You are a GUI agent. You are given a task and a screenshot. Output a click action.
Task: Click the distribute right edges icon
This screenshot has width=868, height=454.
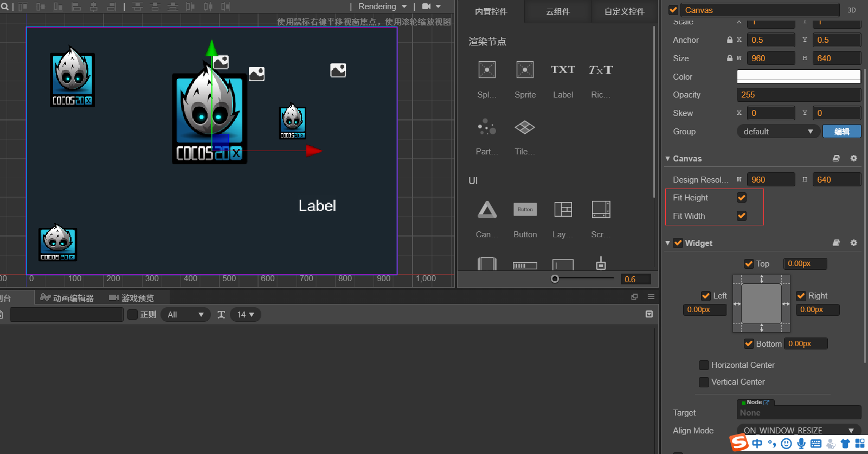point(226,7)
